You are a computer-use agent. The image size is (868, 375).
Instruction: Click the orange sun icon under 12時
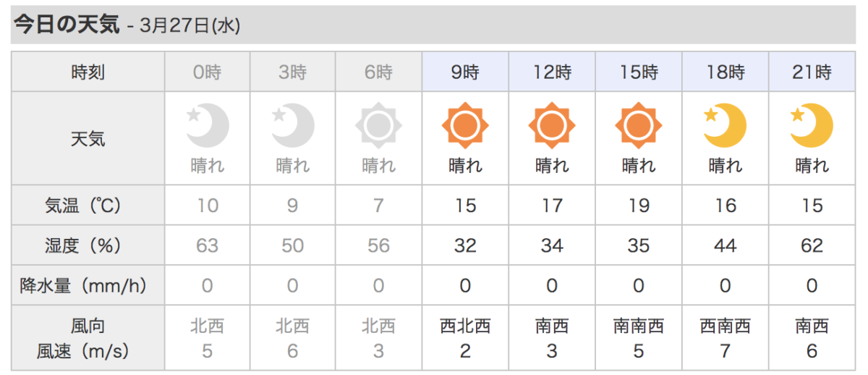pos(552,126)
